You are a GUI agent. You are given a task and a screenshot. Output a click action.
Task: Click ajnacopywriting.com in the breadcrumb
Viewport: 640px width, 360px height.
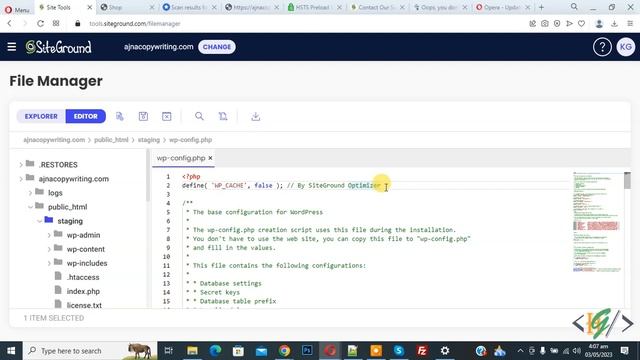(54, 140)
